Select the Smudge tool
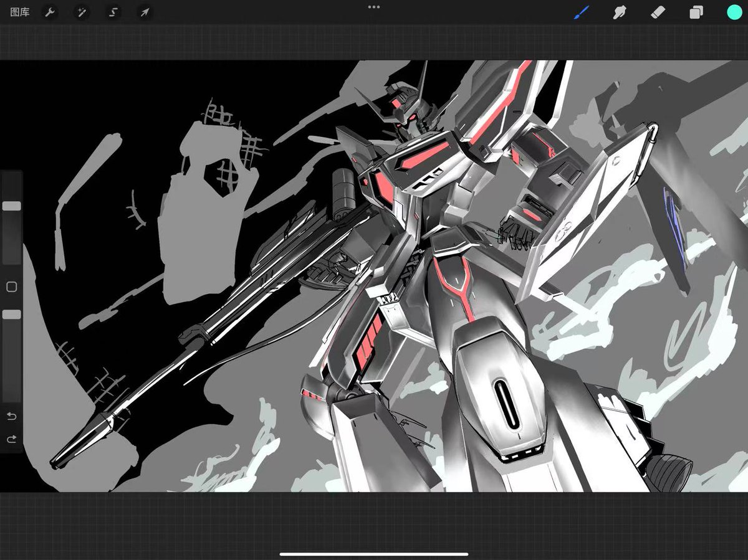Viewport: 748px width, 560px height. [x=619, y=12]
